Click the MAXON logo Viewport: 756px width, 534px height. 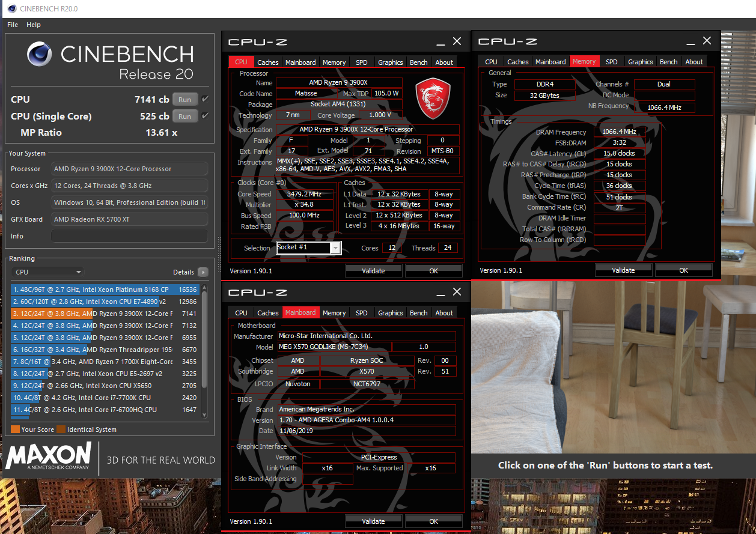pos(49,457)
